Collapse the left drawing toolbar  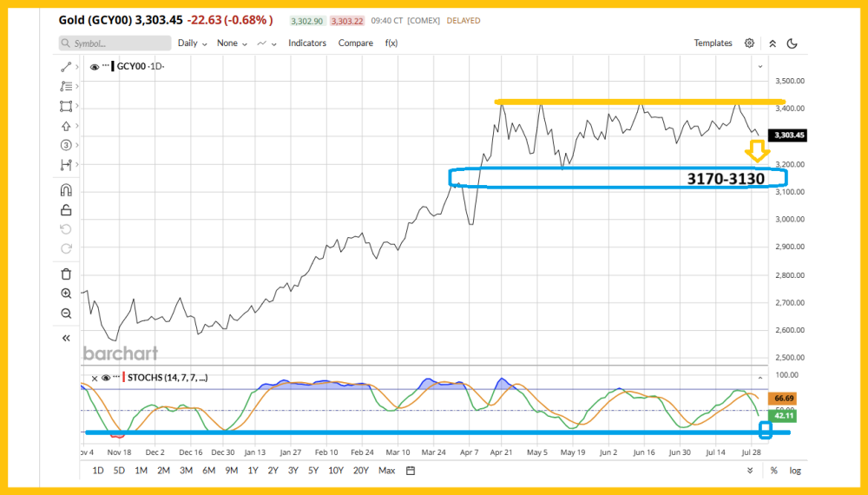[x=66, y=339]
